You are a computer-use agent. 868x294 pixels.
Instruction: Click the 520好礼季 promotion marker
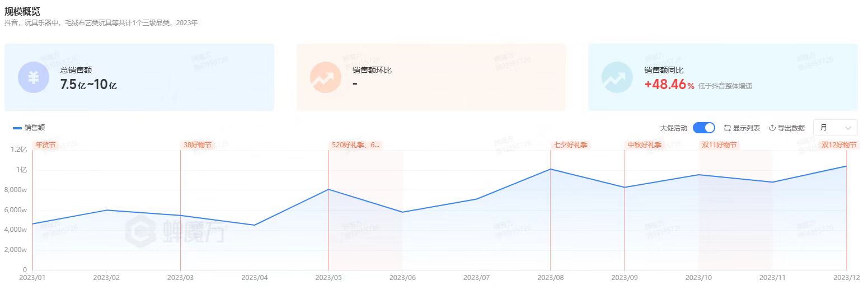tap(355, 145)
